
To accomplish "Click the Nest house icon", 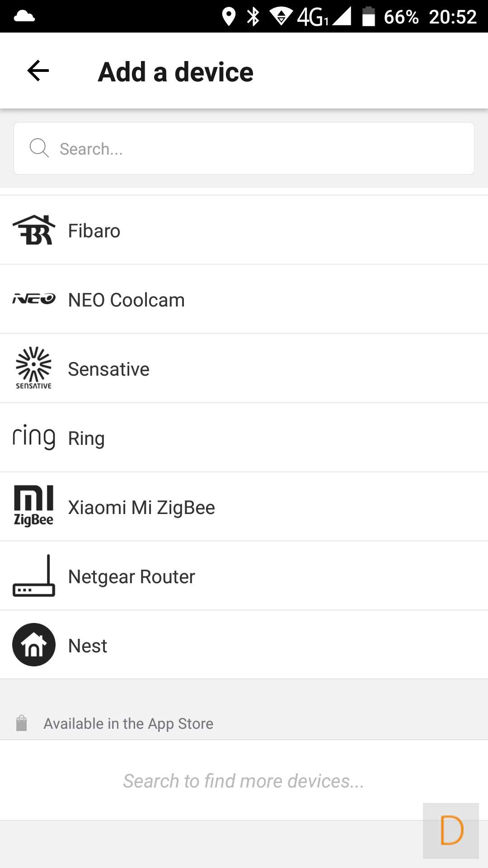I will click(34, 645).
